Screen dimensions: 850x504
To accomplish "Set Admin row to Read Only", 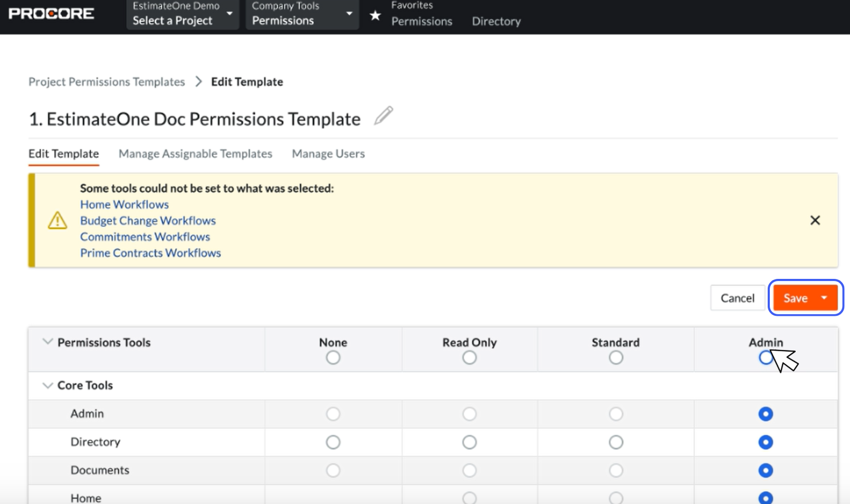I will coord(470,414).
